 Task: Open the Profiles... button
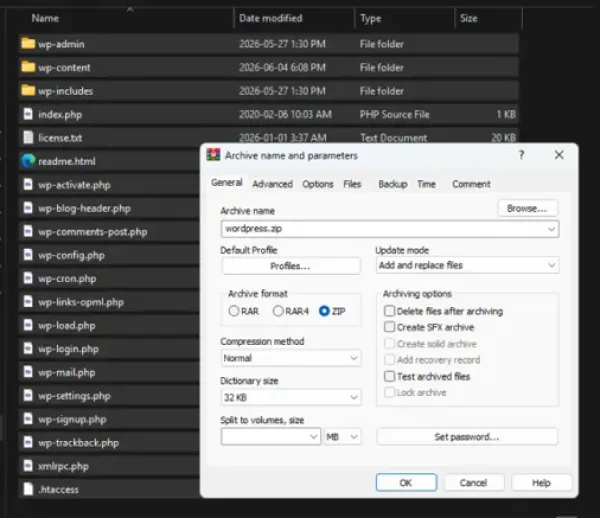(291, 266)
